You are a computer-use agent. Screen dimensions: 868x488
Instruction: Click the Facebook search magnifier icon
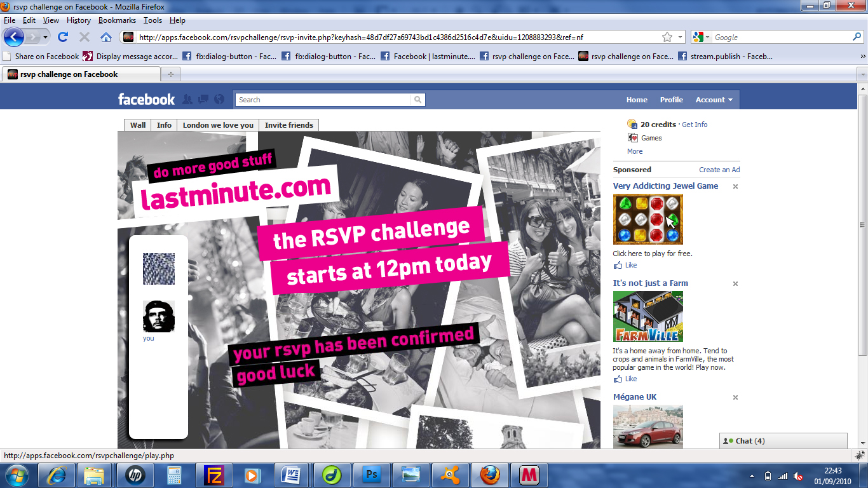tap(417, 100)
